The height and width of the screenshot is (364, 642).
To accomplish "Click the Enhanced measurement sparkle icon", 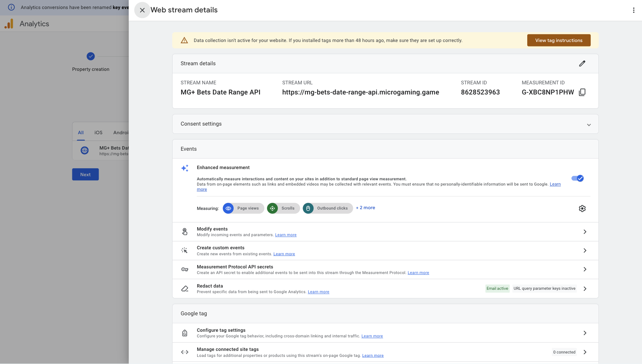I will [x=185, y=168].
